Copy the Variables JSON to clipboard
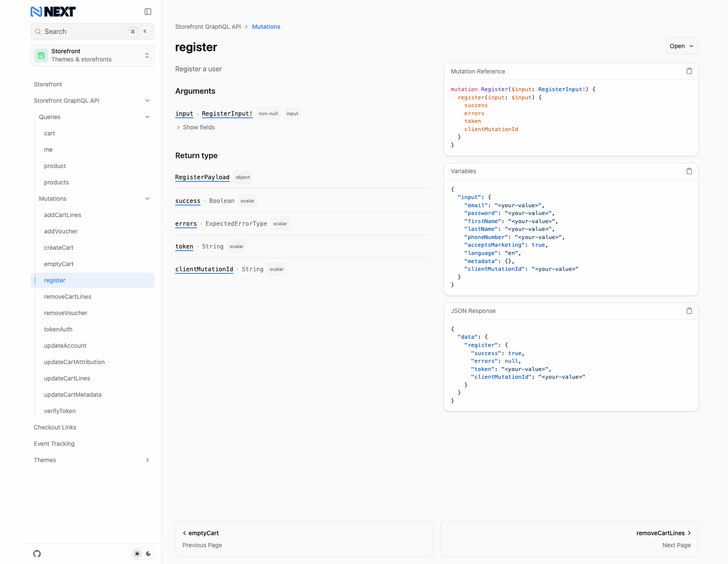This screenshot has height=564, width=728. tap(689, 171)
